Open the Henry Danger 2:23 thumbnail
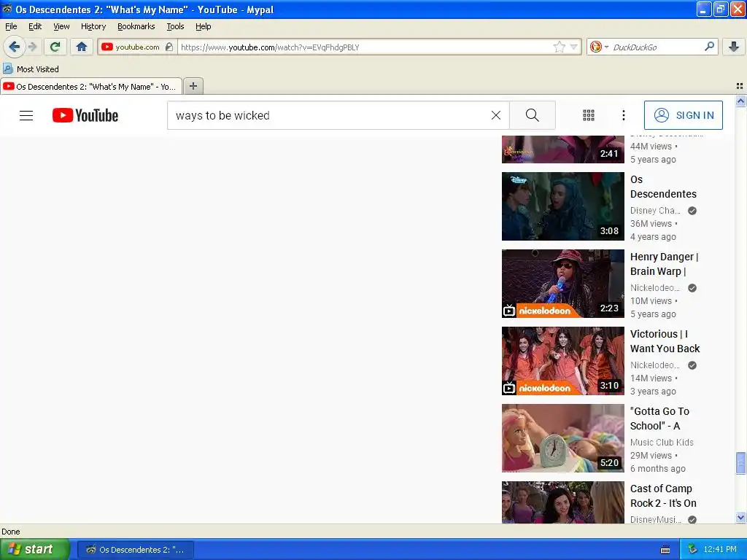The width and height of the screenshot is (747, 560). point(562,284)
